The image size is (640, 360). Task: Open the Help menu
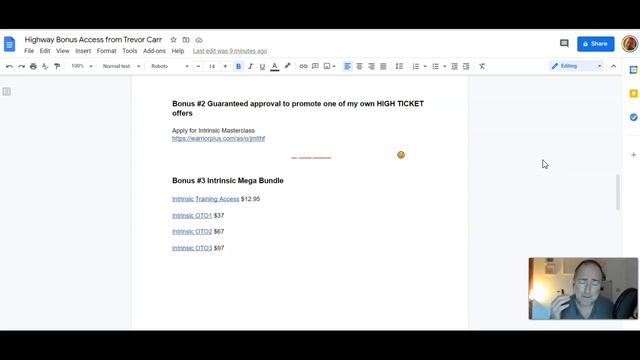pyautogui.click(x=178, y=51)
